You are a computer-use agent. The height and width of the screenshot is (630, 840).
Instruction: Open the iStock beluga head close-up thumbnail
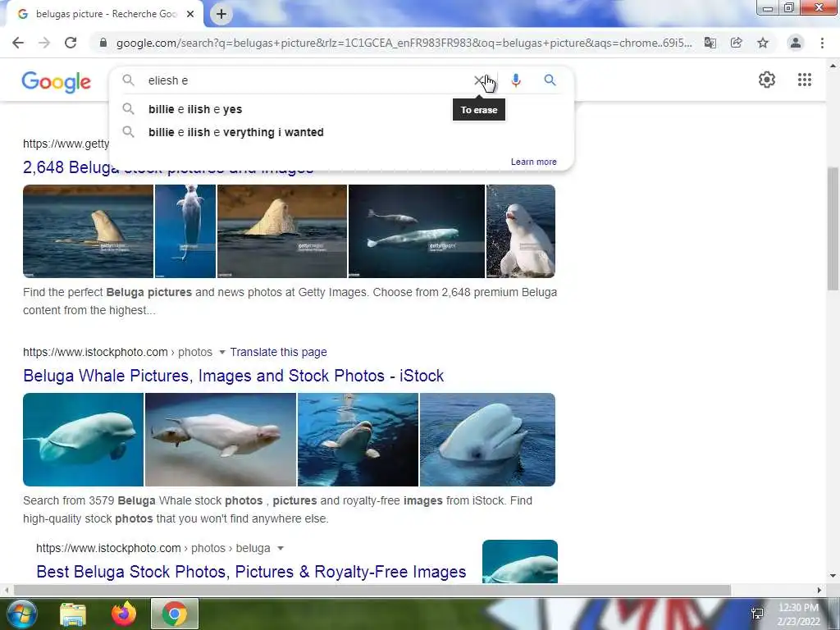(487, 440)
